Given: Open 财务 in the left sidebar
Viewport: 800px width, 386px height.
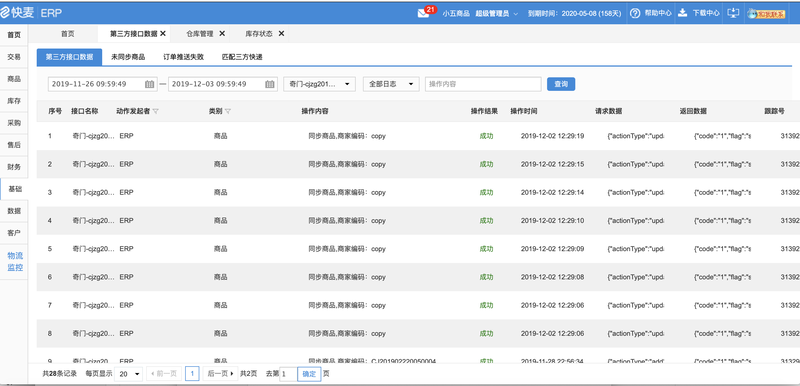Looking at the screenshot, I should click(14, 167).
